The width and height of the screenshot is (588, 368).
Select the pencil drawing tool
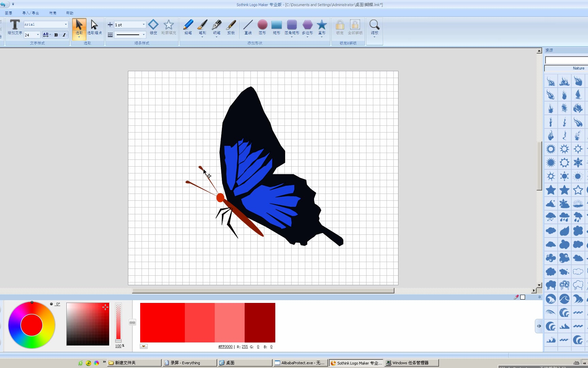click(188, 27)
